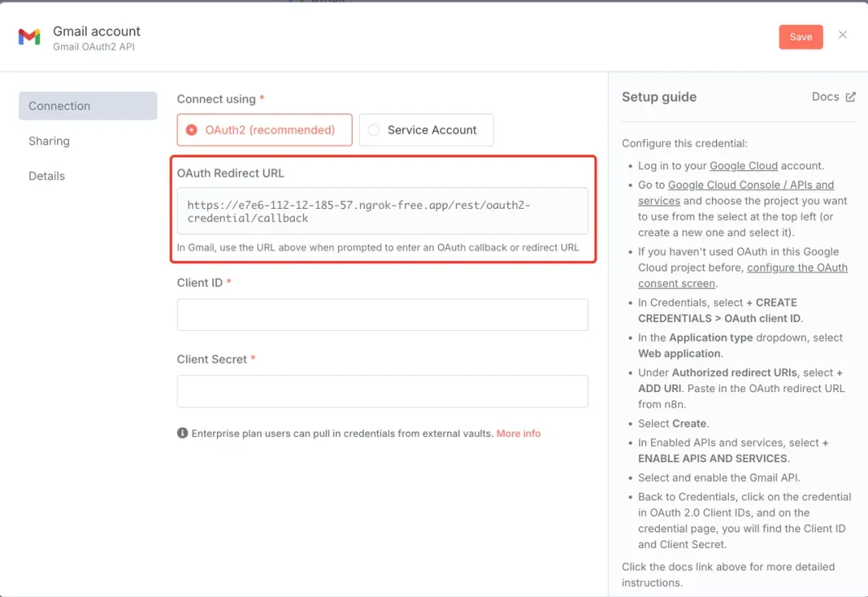Close the Gmail account dialog
The height and width of the screenshot is (597, 868).
click(842, 35)
